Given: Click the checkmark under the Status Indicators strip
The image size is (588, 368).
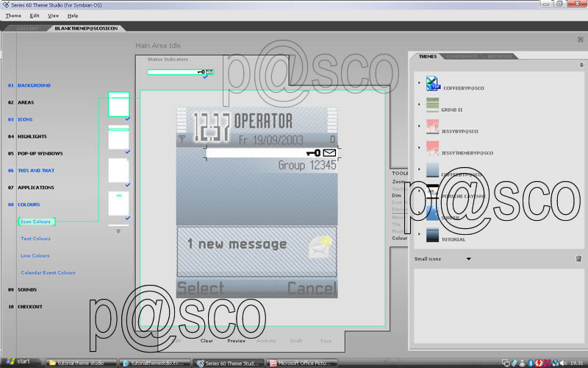Looking at the screenshot, I should (205, 77).
